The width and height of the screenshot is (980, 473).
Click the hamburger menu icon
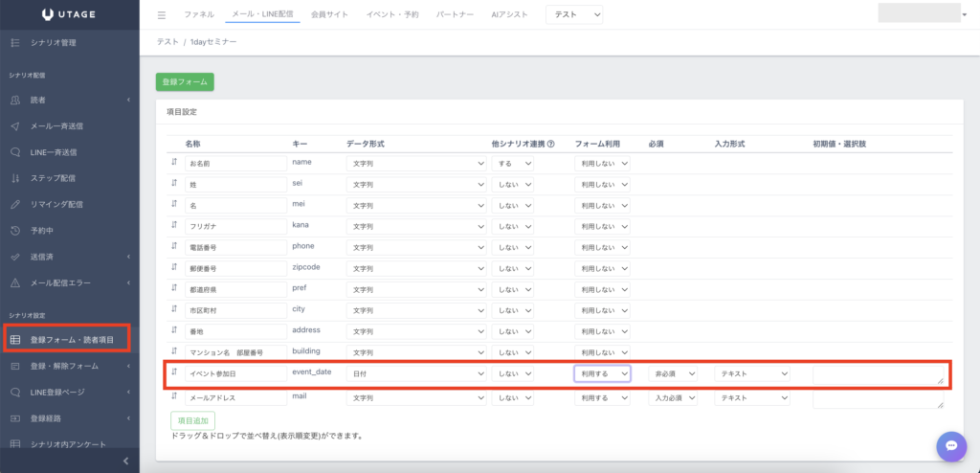pyautogui.click(x=162, y=15)
